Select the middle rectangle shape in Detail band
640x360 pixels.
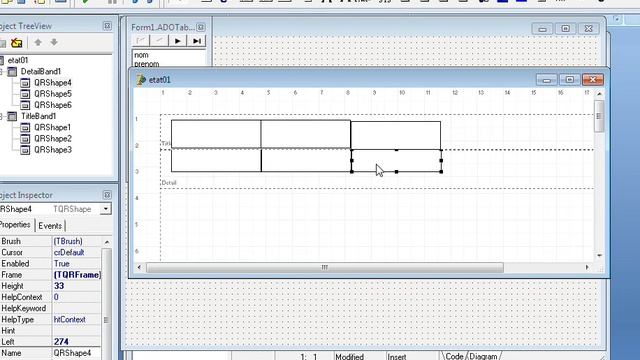[x=306, y=160]
